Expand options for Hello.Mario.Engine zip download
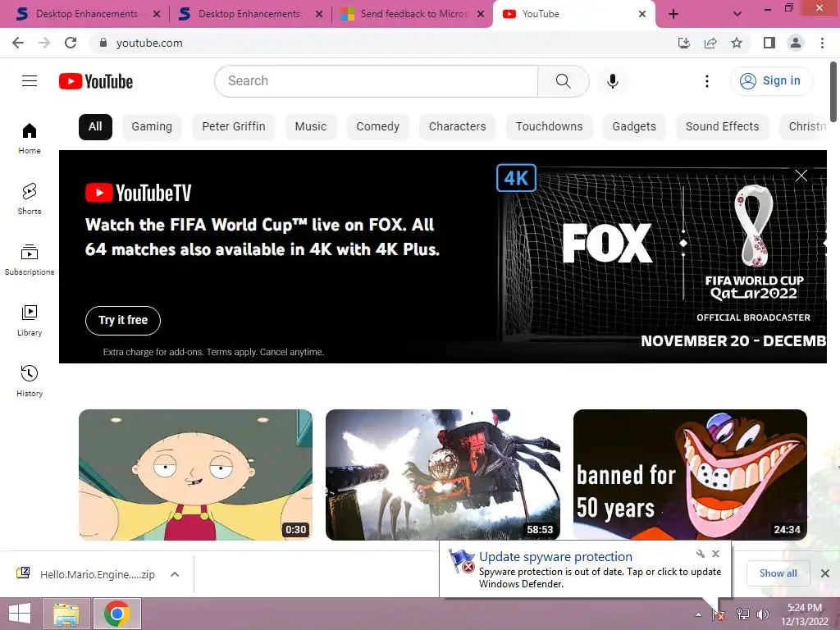 click(x=175, y=574)
